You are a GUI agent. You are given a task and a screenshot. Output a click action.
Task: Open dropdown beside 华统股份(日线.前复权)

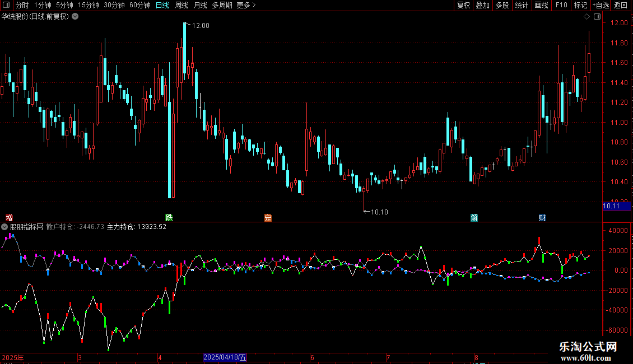[x=75, y=17]
